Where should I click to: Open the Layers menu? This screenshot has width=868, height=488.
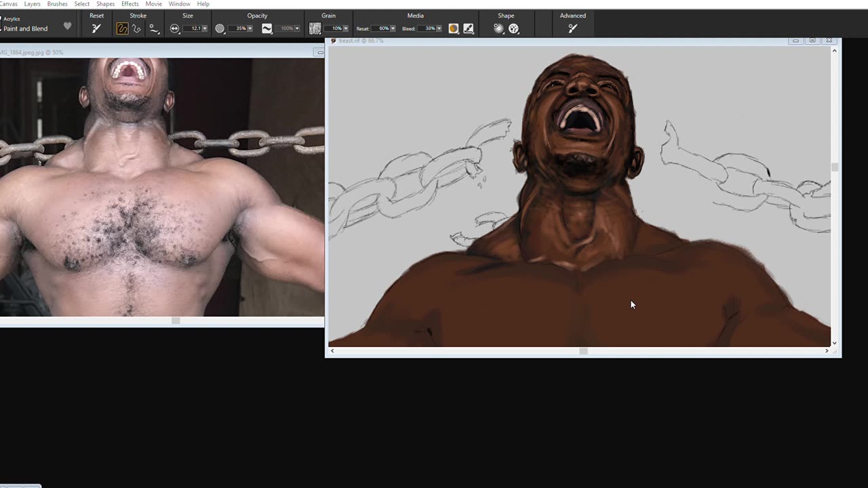tap(32, 4)
